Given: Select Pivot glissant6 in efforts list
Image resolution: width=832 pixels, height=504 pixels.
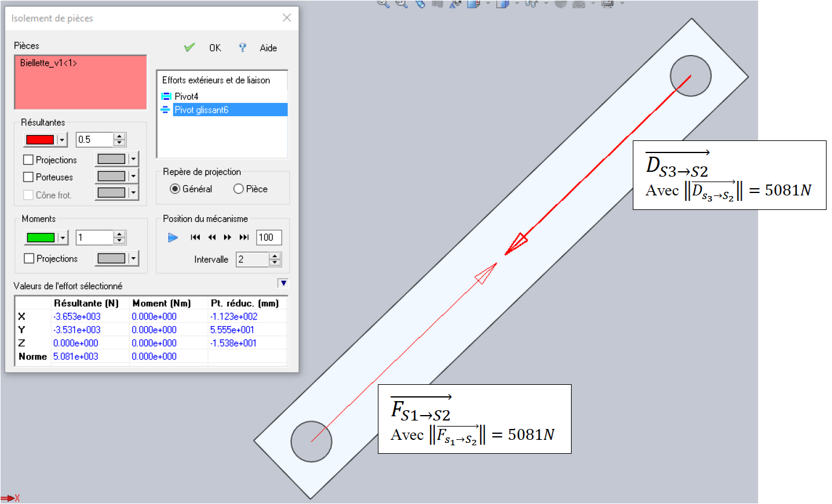Looking at the screenshot, I should coord(200,110).
